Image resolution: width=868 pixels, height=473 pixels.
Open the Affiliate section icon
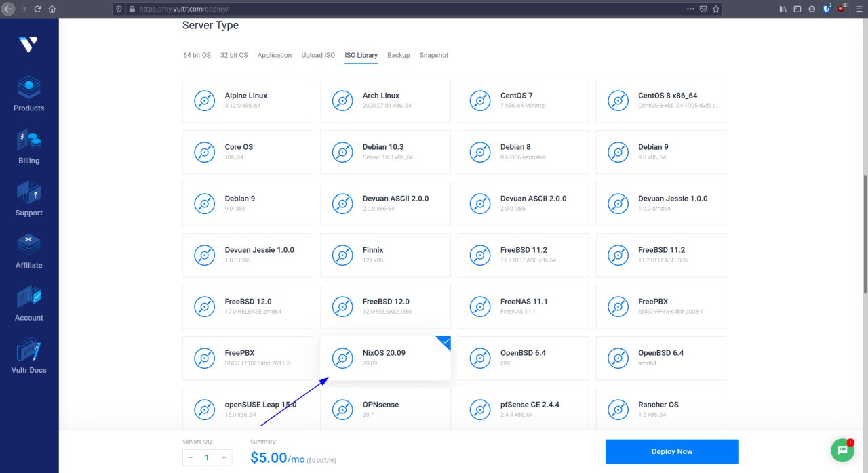(28, 245)
